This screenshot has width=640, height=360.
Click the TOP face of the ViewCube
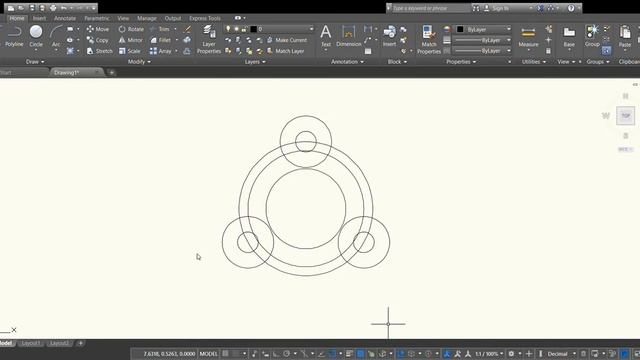625,116
